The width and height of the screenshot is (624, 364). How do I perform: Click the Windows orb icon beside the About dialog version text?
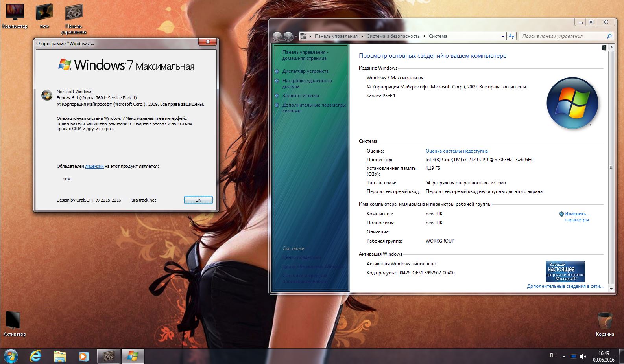[47, 96]
